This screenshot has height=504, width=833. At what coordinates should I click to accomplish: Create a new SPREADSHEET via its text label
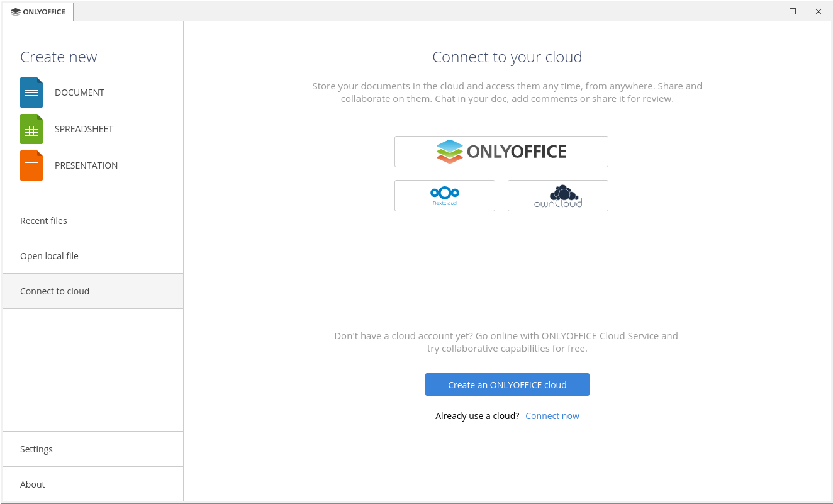[84, 129]
